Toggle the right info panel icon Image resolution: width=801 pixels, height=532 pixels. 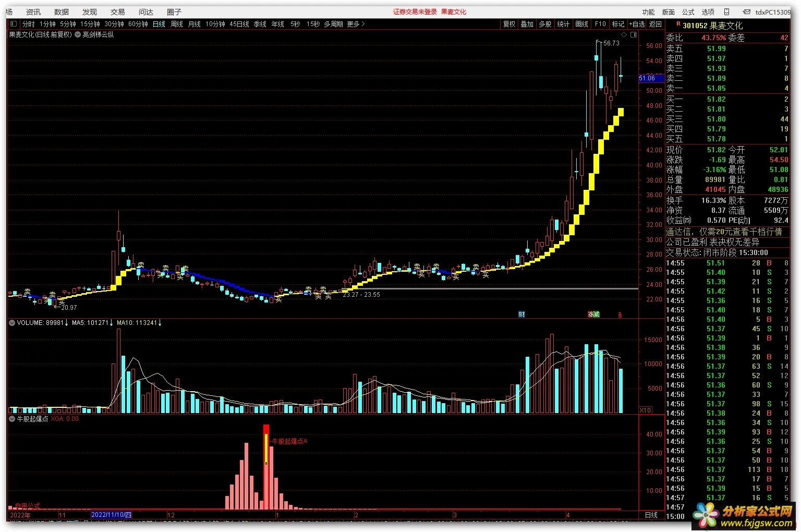(x=634, y=34)
